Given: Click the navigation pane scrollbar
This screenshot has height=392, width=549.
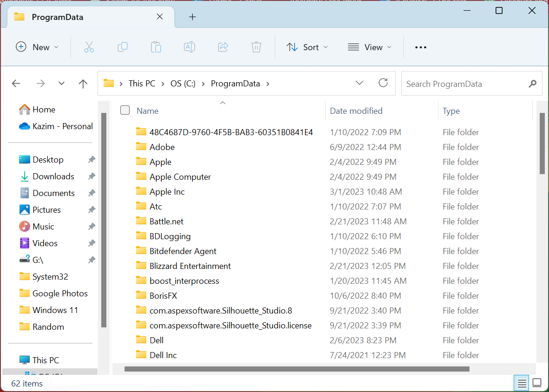Looking at the screenshot, I should pos(104,220).
